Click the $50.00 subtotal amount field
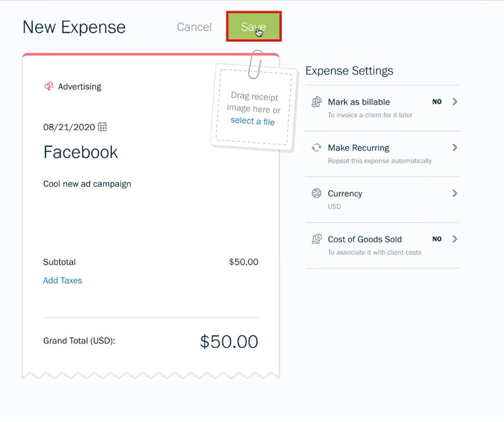This screenshot has width=504, height=422. (244, 262)
